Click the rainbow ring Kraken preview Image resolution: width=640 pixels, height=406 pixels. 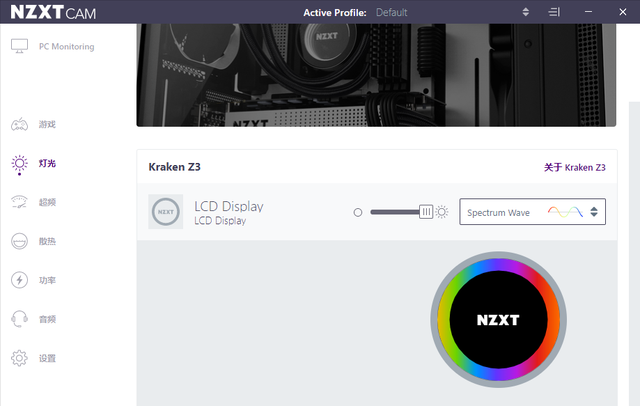click(x=498, y=319)
